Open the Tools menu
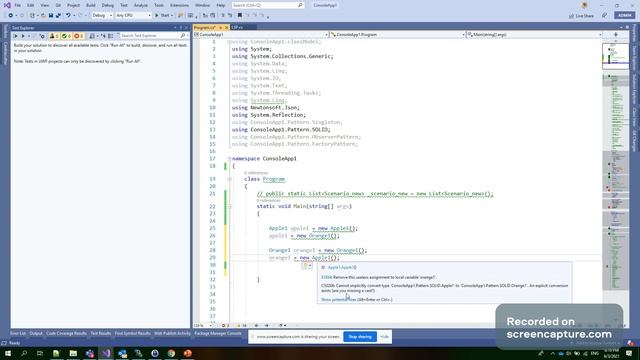 coord(159,5)
